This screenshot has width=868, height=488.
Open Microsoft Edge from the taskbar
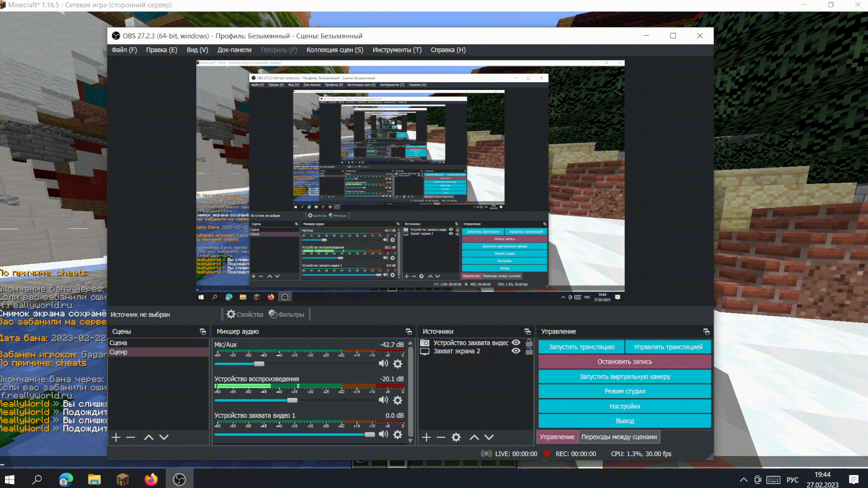(66, 479)
